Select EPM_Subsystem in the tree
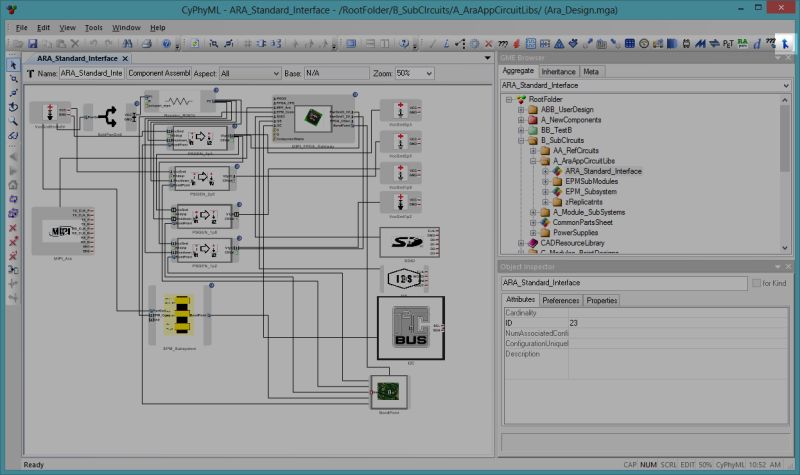The width and height of the screenshot is (800, 475). pos(591,192)
